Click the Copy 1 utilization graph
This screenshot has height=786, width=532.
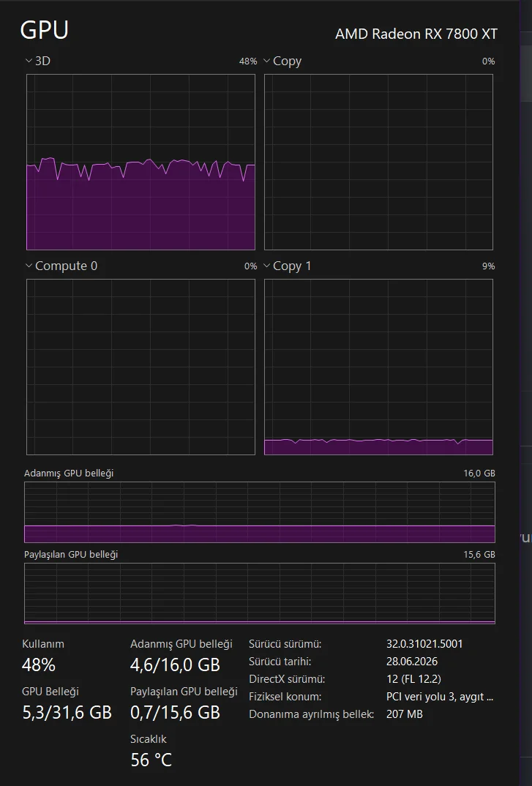tap(378, 367)
